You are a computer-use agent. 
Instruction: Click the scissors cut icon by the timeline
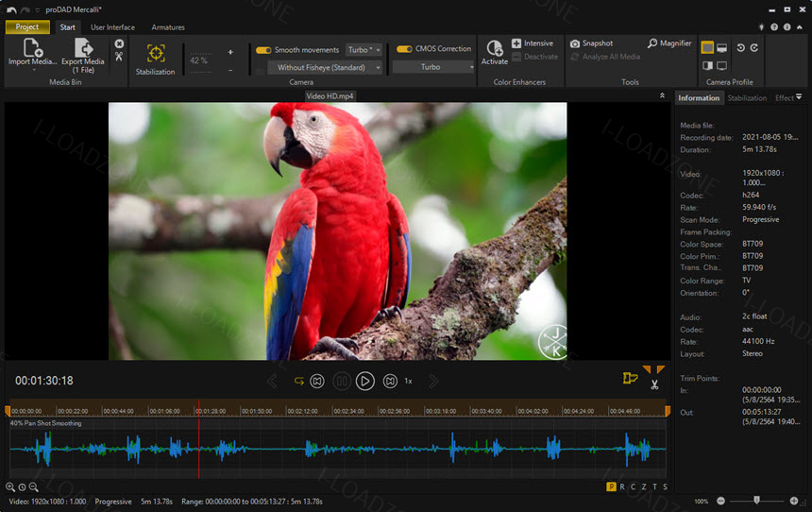pyautogui.click(x=654, y=384)
